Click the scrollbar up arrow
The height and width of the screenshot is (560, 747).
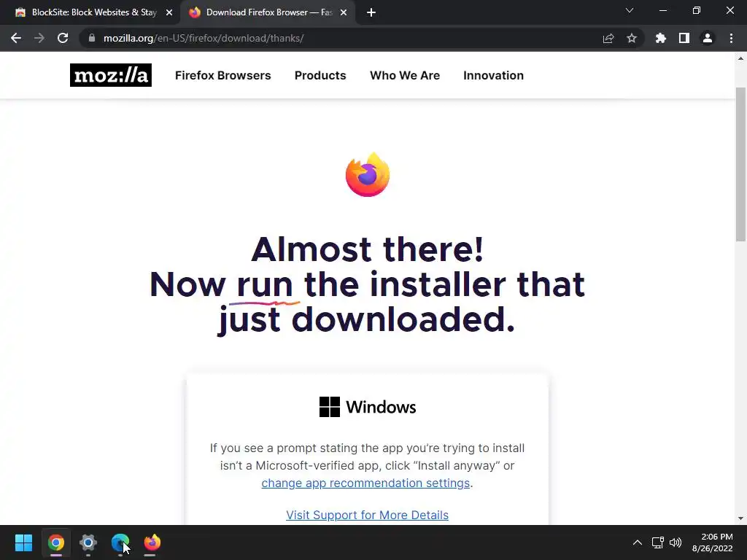(741, 59)
